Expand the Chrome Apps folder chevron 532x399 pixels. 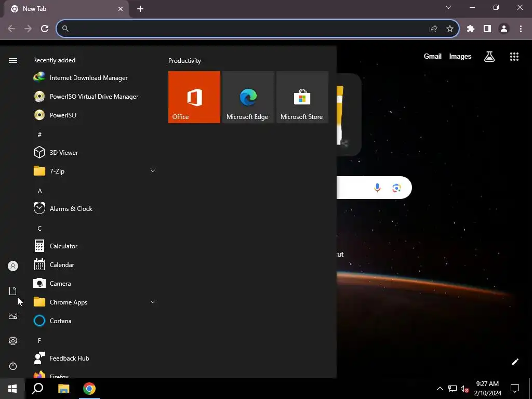pyautogui.click(x=153, y=302)
